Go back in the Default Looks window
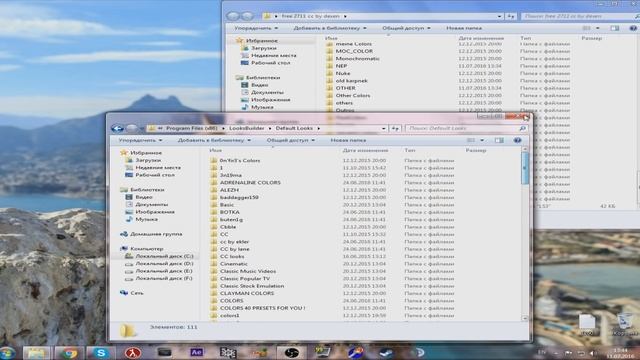The image size is (640, 360). click(x=118, y=129)
